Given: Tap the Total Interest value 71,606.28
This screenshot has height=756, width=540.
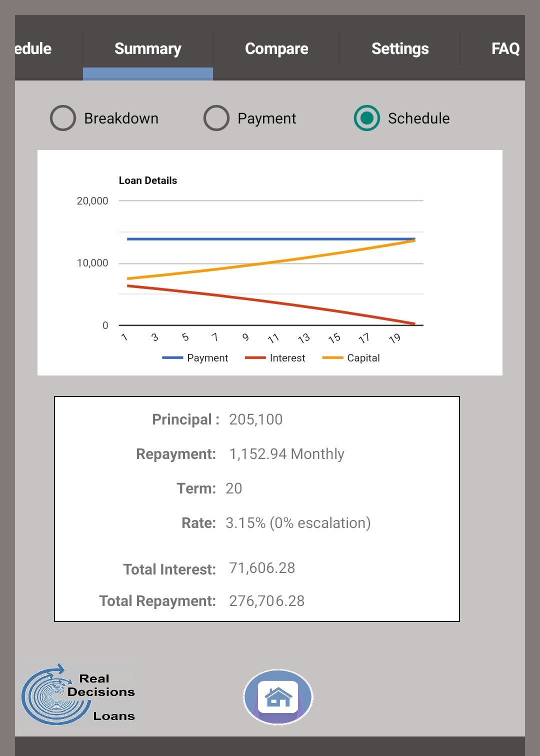Looking at the screenshot, I should pos(262,568).
